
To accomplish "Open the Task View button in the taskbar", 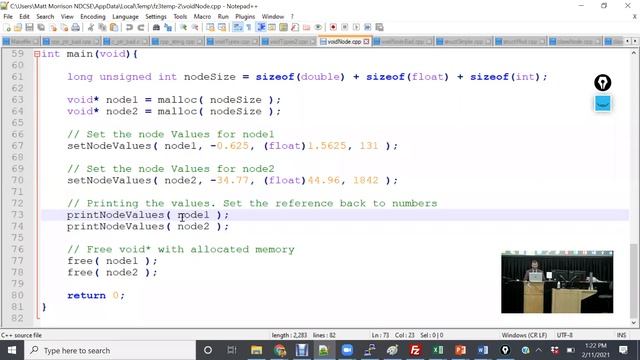I will 232,350.
